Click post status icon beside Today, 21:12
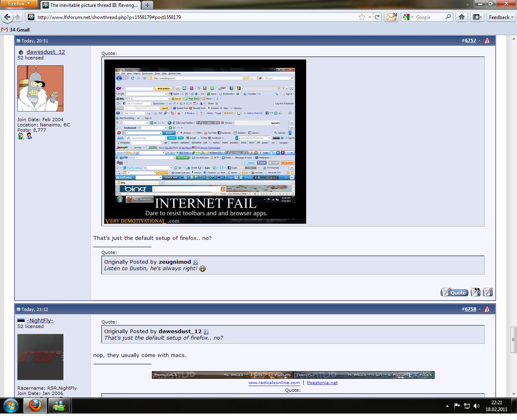 pyautogui.click(x=18, y=309)
